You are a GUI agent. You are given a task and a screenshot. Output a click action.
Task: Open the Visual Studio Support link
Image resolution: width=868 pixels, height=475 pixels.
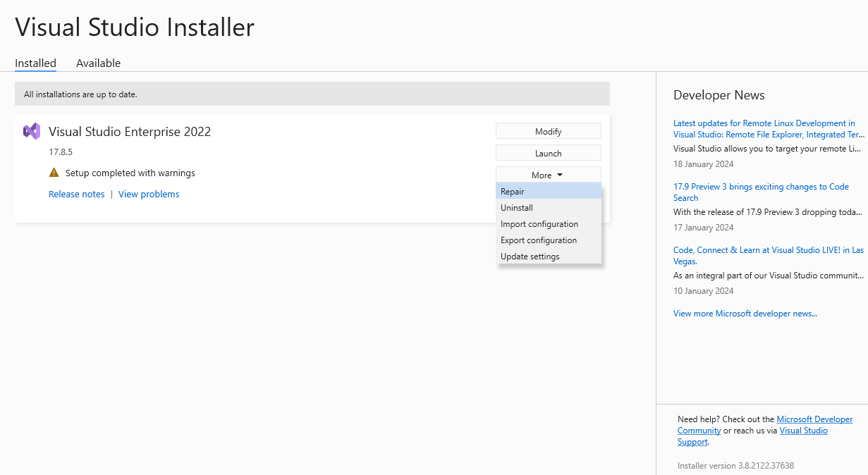(x=752, y=436)
